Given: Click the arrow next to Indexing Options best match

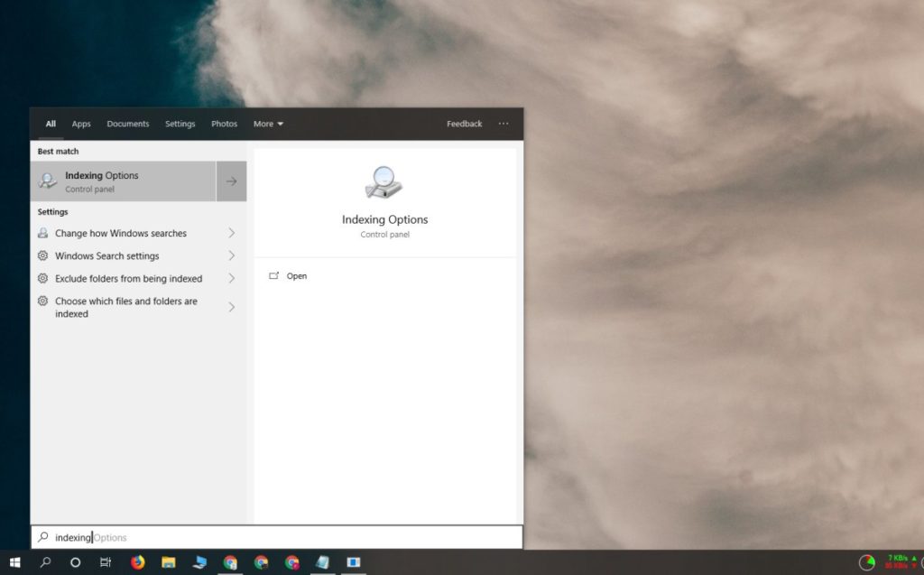Looking at the screenshot, I should 232,181.
